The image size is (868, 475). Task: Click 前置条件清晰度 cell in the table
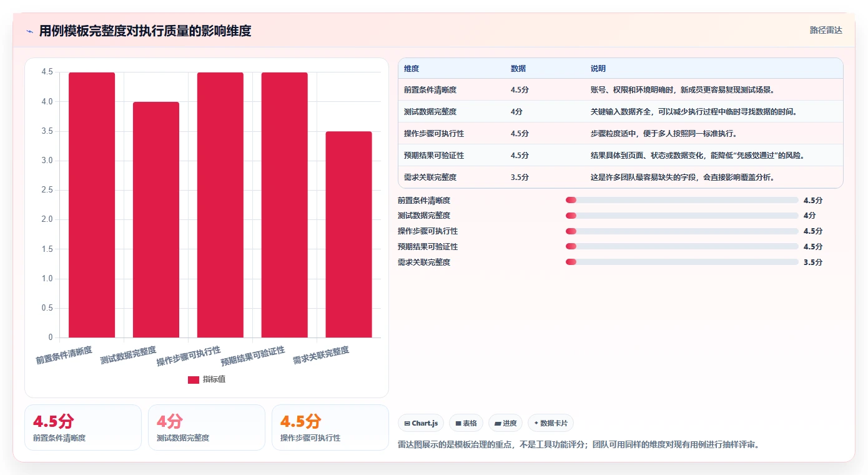coord(430,89)
